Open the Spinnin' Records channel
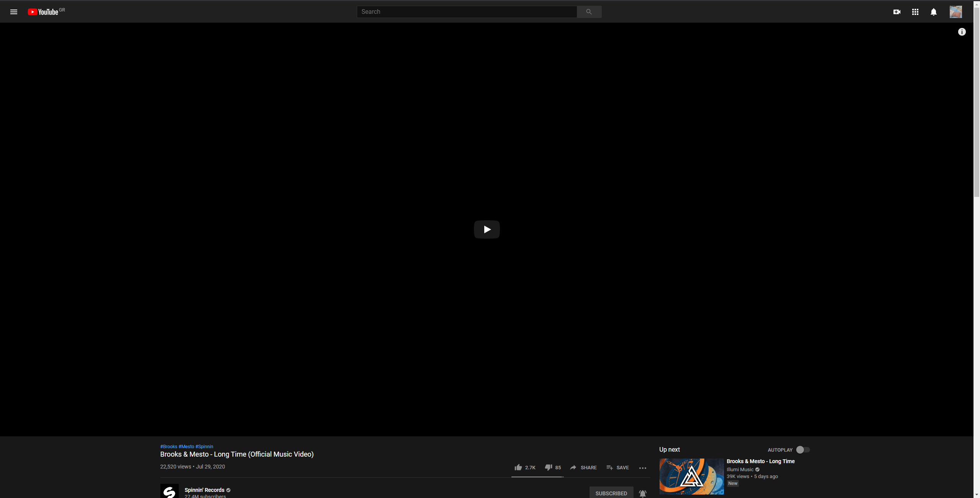This screenshot has width=980, height=498. (204, 490)
